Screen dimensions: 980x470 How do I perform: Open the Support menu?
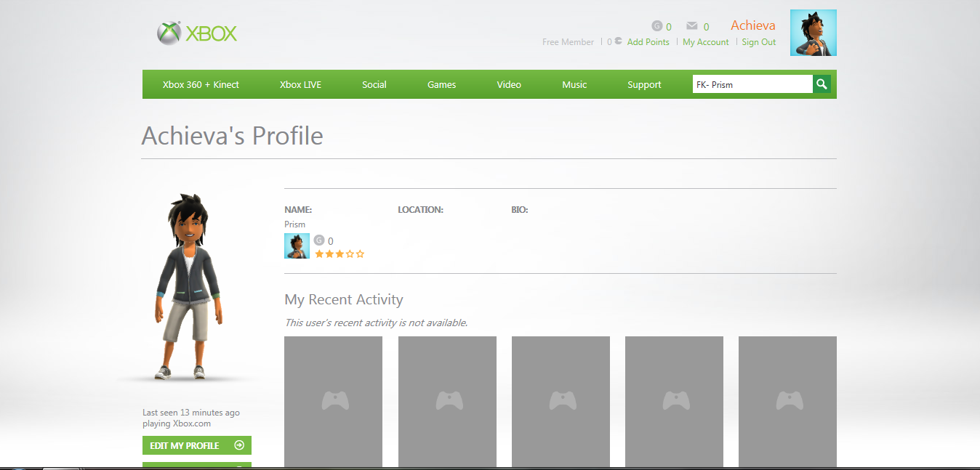(x=644, y=84)
